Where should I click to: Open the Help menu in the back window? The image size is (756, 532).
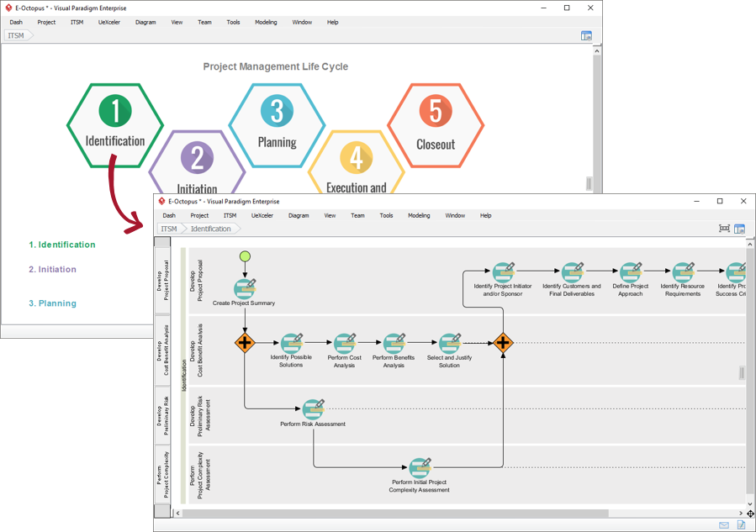pos(333,22)
